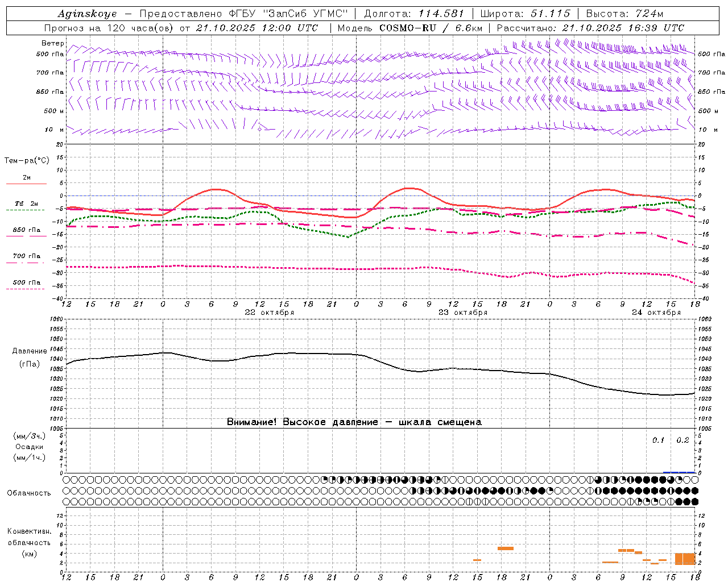Select the Прогноз на 120 часа(ов) text
The image size is (728, 582).
pyautogui.click(x=109, y=28)
